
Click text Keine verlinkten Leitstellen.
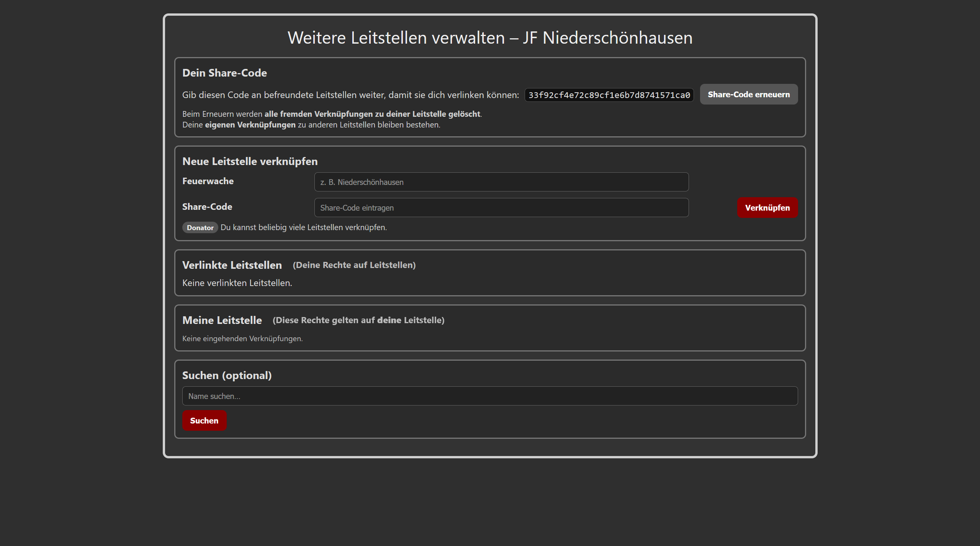coord(237,283)
